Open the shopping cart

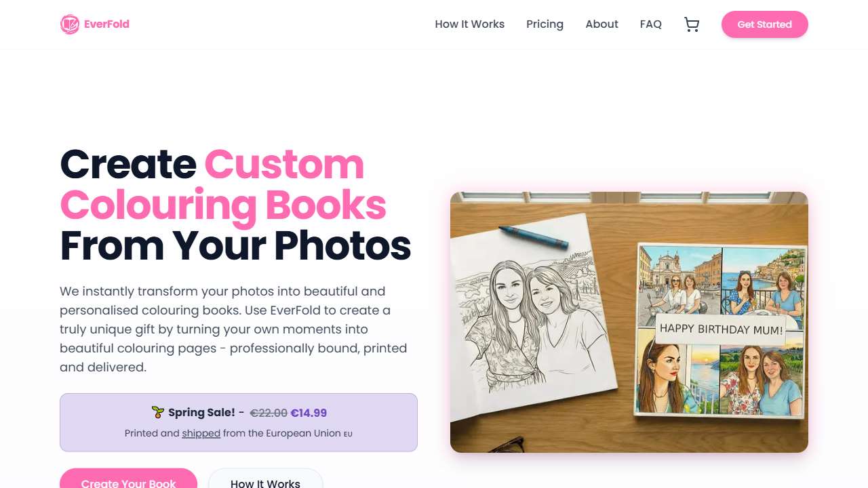pos(692,24)
